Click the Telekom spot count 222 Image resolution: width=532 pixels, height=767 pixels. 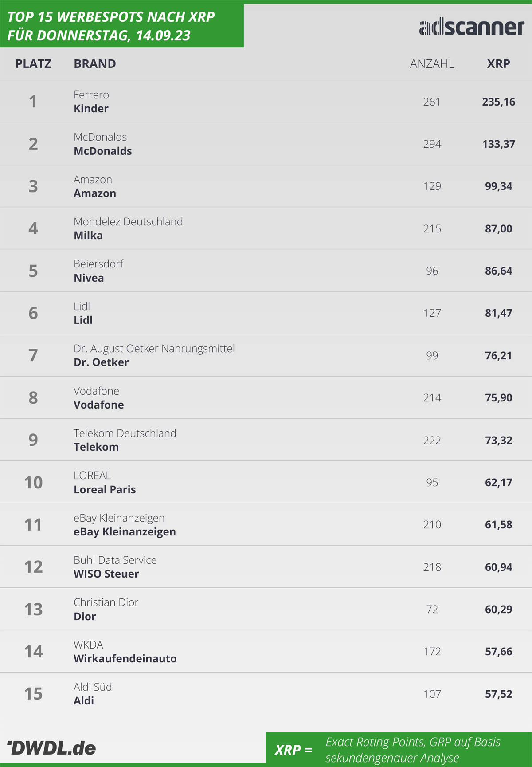[x=432, y=440]
